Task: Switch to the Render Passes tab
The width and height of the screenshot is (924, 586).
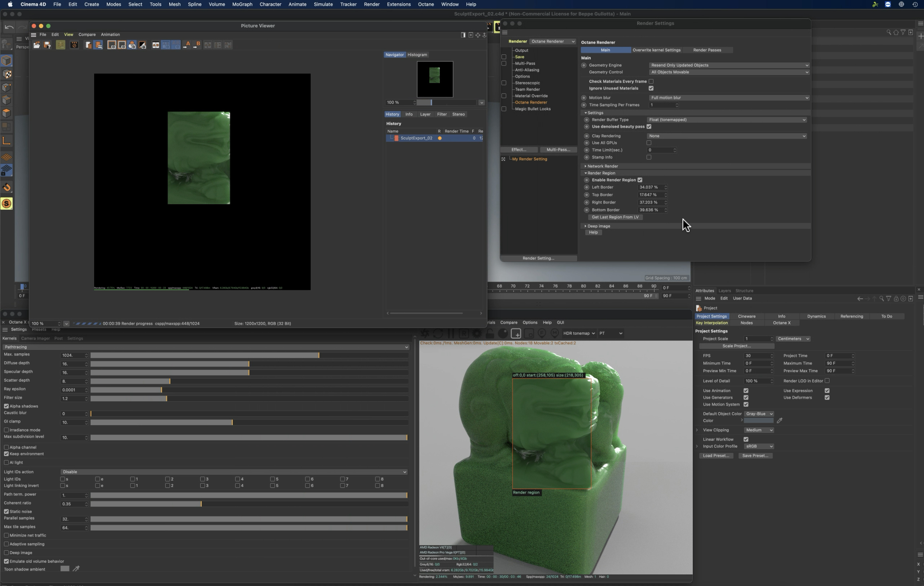Action: (707, 50)
